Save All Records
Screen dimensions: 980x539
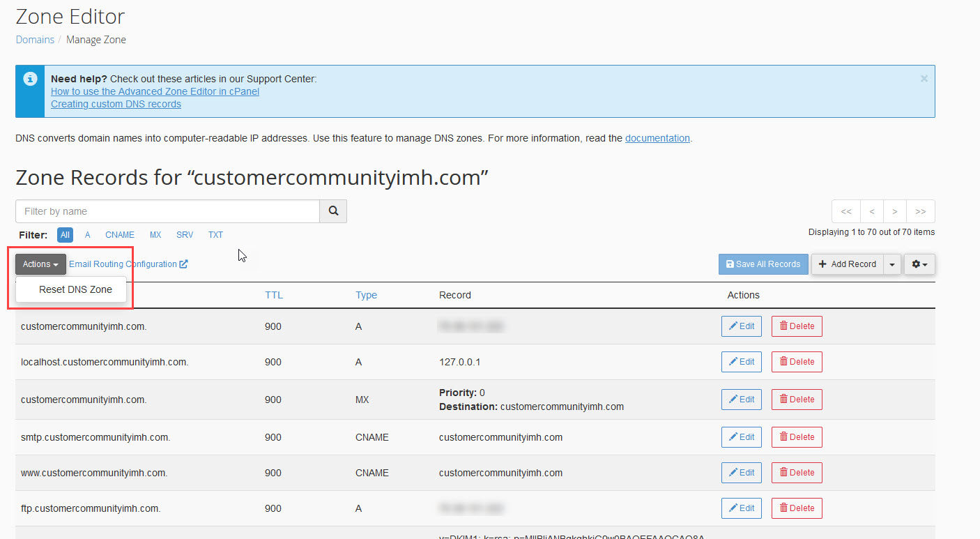[x=763, y=264]
